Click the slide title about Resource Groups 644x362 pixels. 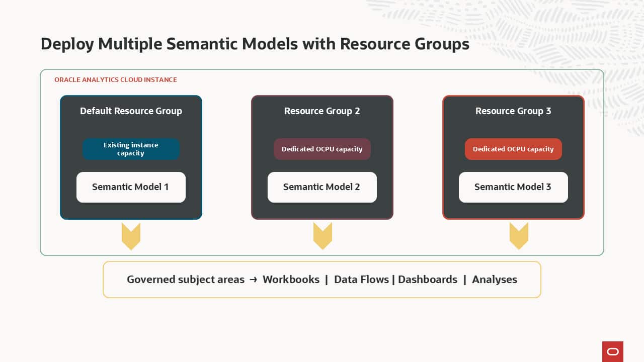click(255, 44)
